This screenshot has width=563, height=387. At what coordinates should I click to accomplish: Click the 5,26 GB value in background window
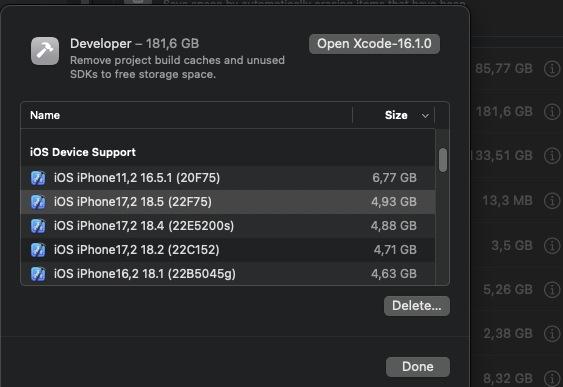(x=508, y=289)
